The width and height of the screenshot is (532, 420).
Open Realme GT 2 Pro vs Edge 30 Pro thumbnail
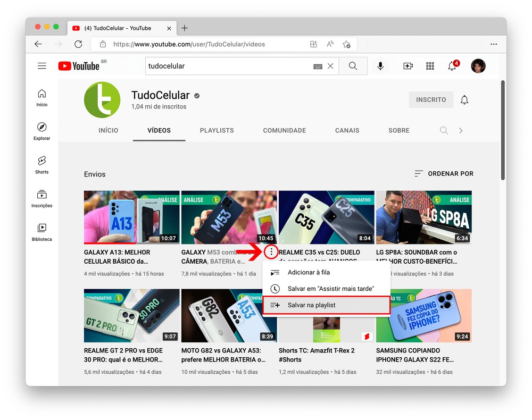point(131,315)
